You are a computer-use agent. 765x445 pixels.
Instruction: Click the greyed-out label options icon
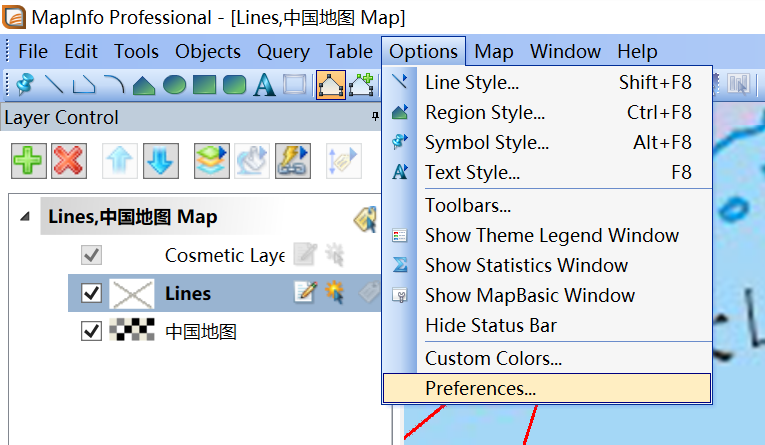coord(343,161)
